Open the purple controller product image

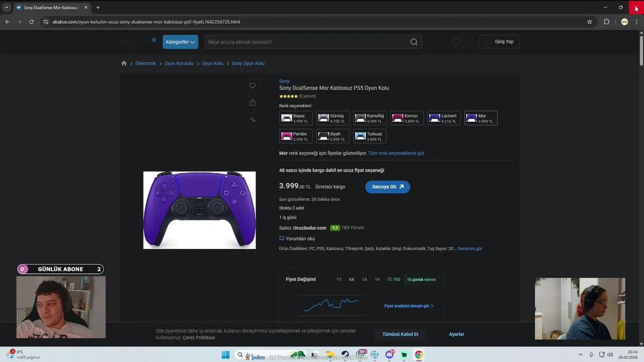(x=199, y=210)
